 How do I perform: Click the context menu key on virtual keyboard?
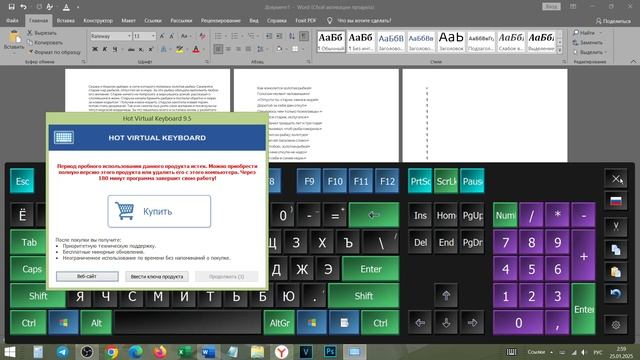344,323
